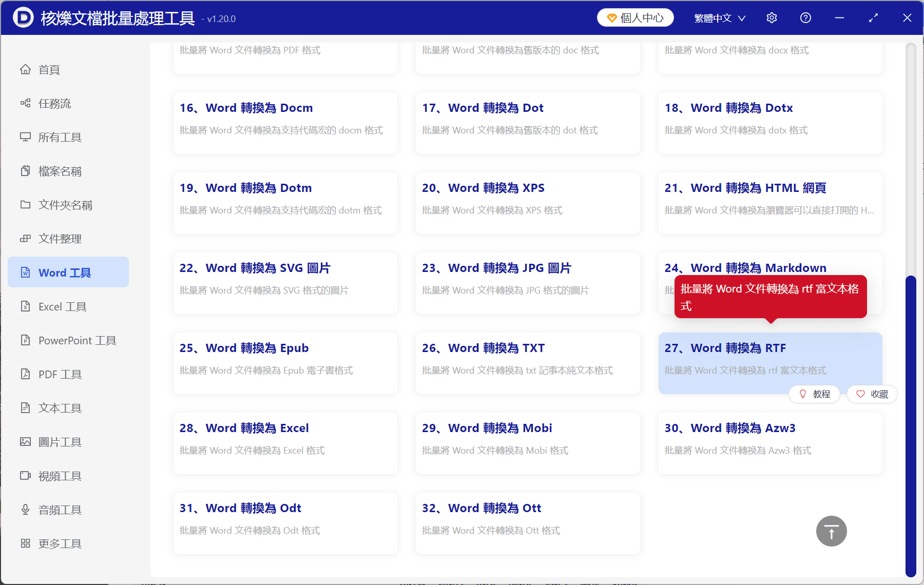Open 個人中心
Viewport: 924px width, 585px height.
635,17
